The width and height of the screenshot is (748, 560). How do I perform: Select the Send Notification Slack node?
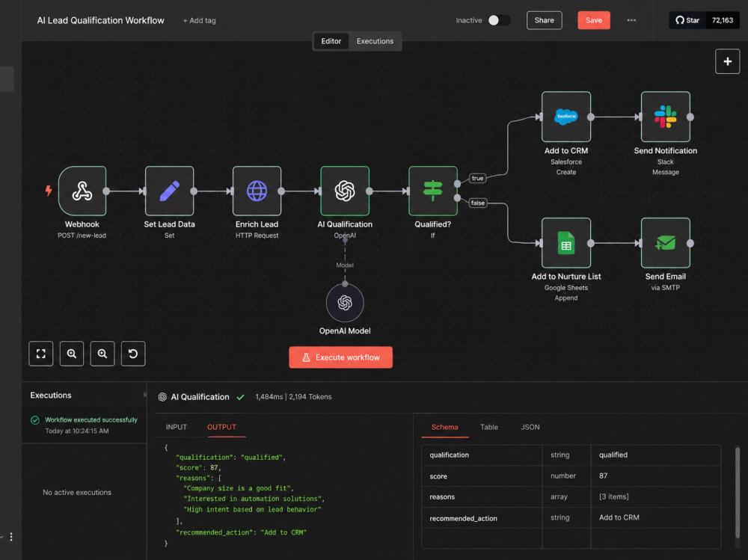point(666,117)
